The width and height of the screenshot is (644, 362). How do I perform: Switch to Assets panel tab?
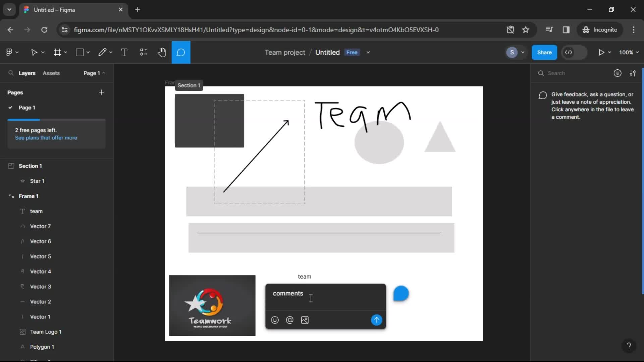coord(51,73)
